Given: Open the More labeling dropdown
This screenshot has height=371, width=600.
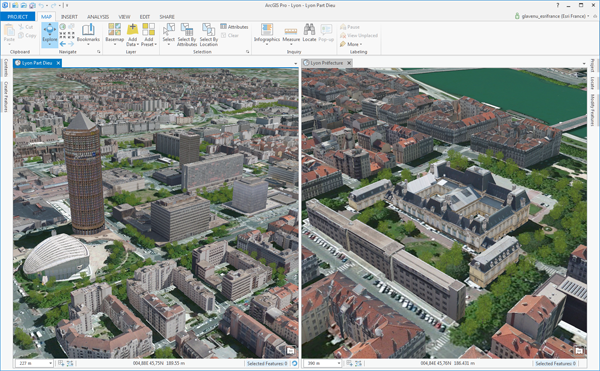Looking at the screenshot, I should [x=351, y=44].
